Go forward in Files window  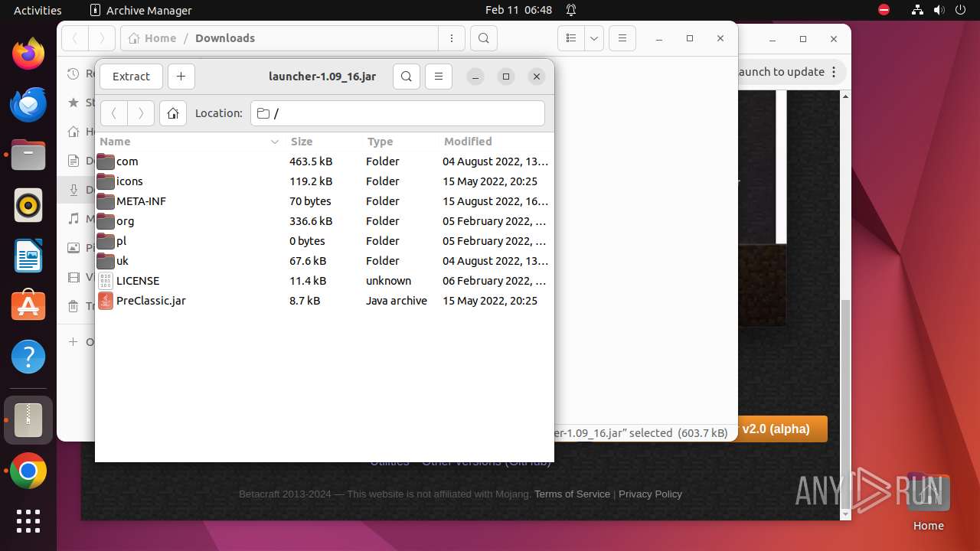pyautogui.click(x=102, y=38)
